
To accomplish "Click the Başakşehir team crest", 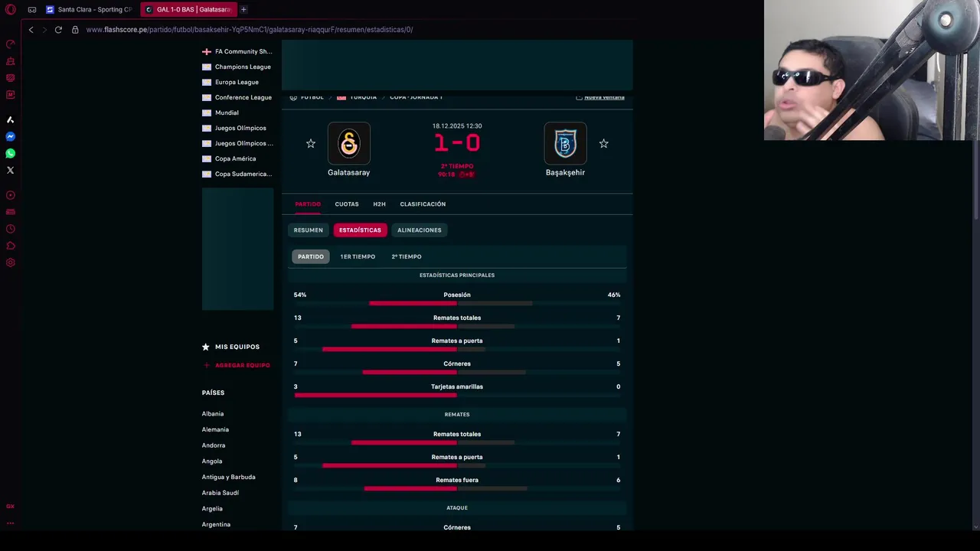I will pos(565,143).
